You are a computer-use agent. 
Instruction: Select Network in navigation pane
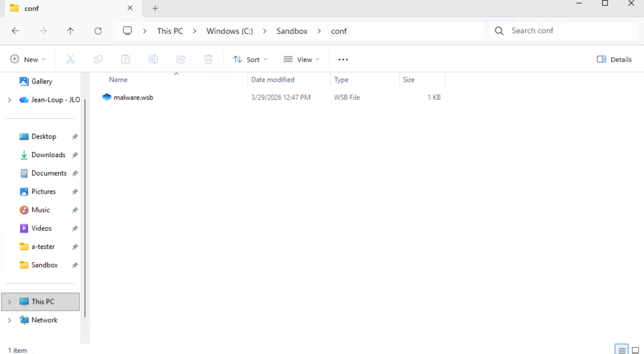tap(38, 320)
